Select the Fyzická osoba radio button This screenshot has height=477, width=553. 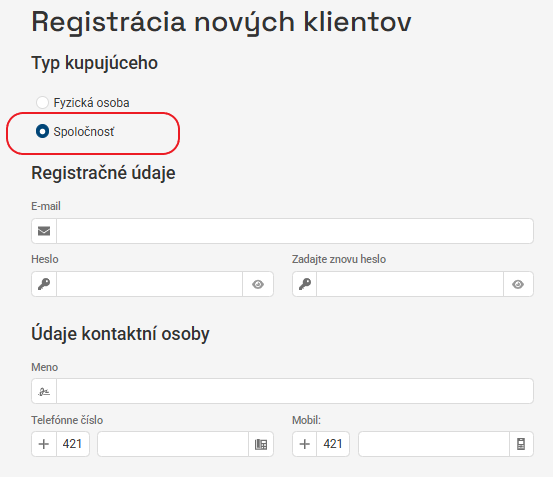(x=42, y=103)
